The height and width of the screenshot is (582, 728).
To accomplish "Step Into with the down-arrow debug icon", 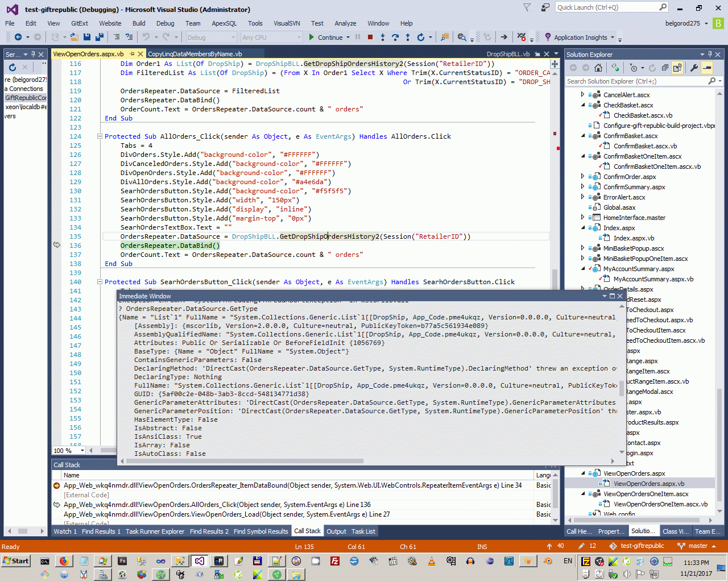I will [x=383, y=37].
